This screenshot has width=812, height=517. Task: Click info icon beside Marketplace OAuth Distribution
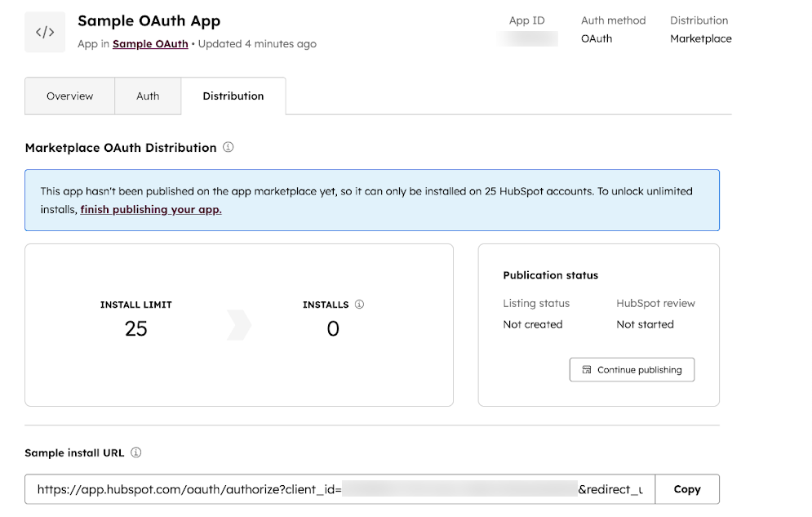228,147
